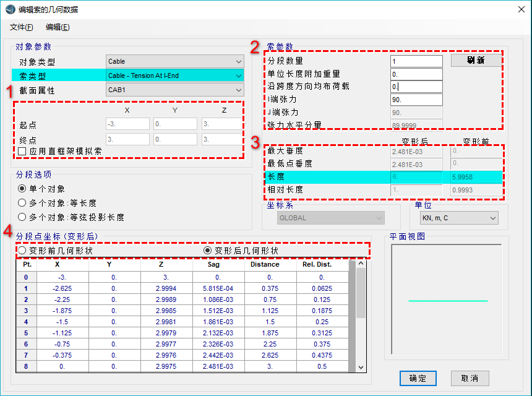Select 单个对象 radio option
532x396 pixels.
tap(22, 189)
